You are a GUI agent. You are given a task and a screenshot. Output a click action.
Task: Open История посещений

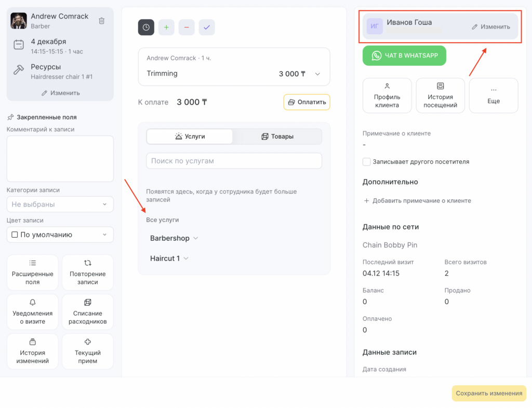point(441,96)
